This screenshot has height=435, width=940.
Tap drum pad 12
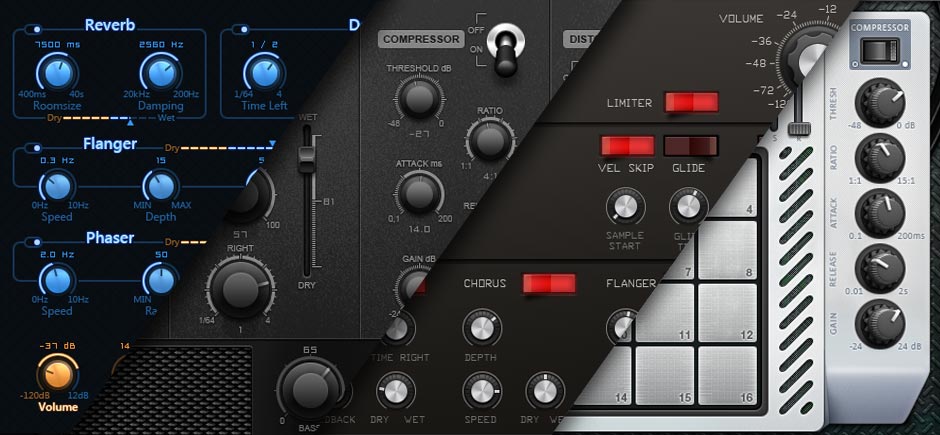[727, 313]
